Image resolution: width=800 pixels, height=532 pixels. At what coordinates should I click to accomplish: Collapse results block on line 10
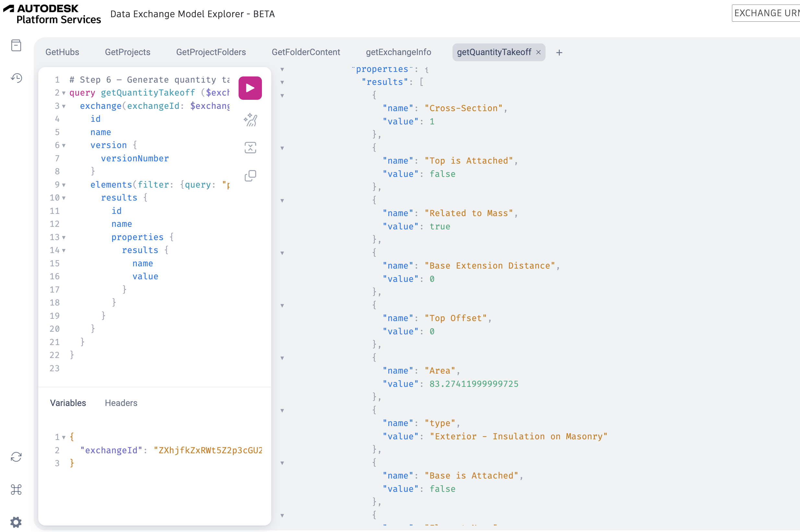64,198
